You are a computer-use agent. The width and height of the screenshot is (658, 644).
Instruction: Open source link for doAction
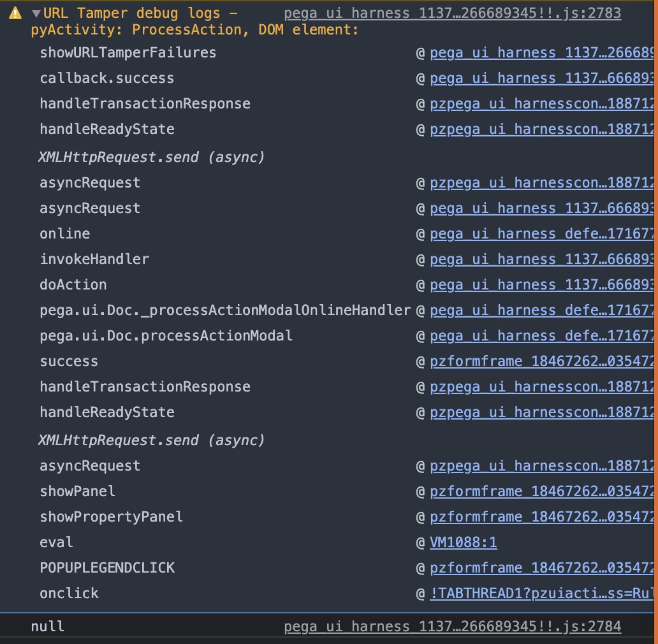pyautogui.click(x=542, y=285)
